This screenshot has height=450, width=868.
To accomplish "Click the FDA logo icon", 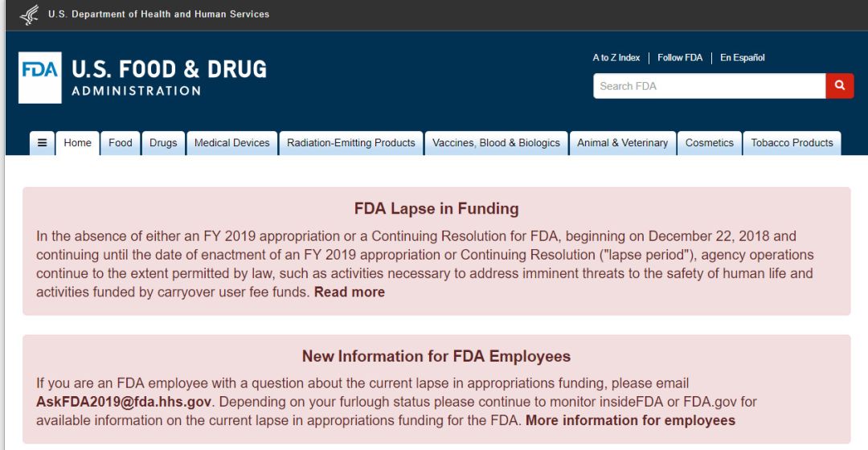I will click(39, 77).
